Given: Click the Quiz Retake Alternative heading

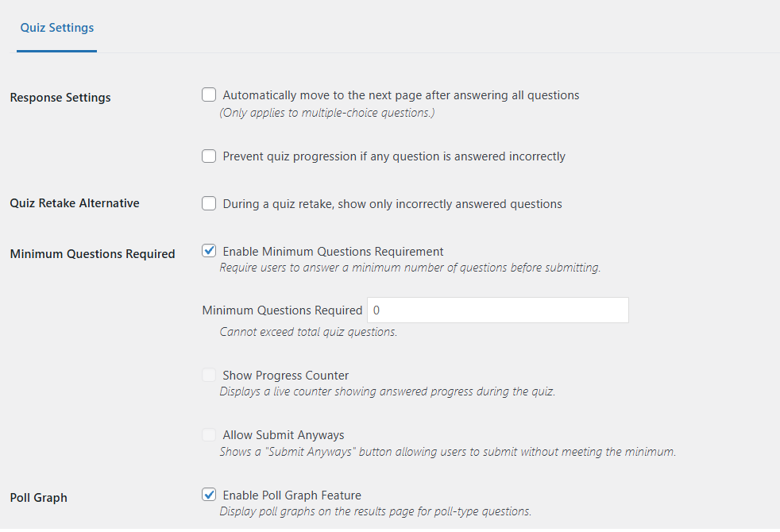Looking at the screenshot, I should (75, 203).
